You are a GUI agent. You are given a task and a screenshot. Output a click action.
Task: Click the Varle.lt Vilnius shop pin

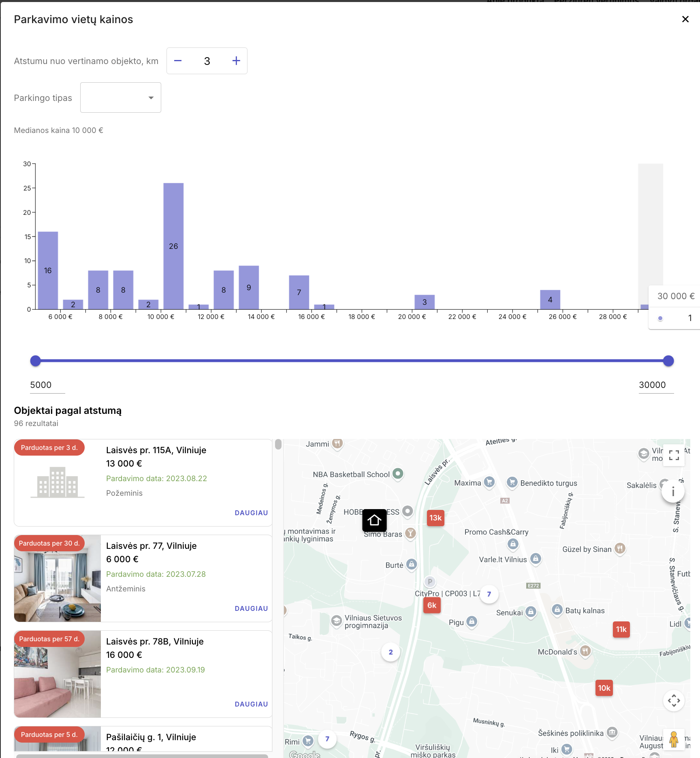click(536, 559)
